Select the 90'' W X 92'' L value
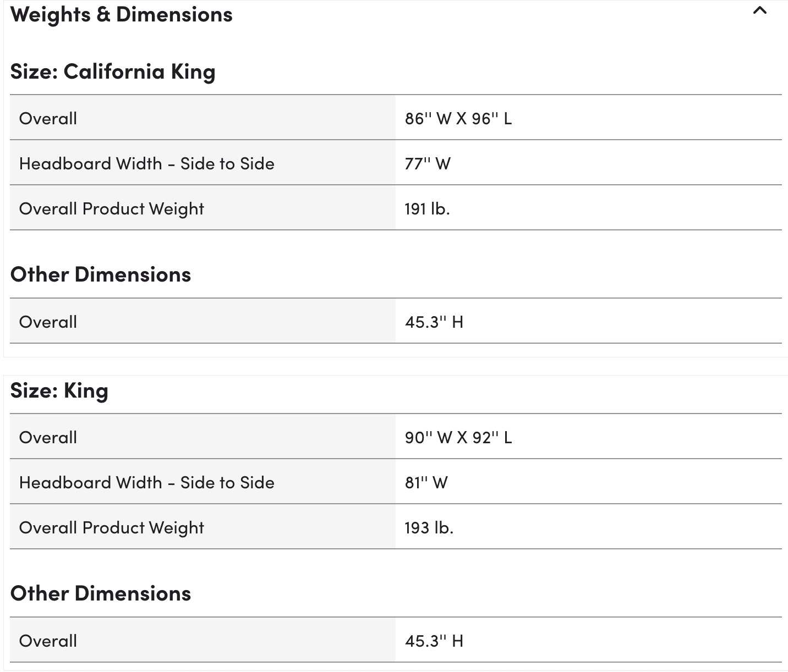This screenshot has width=788, height=672. 458,437
